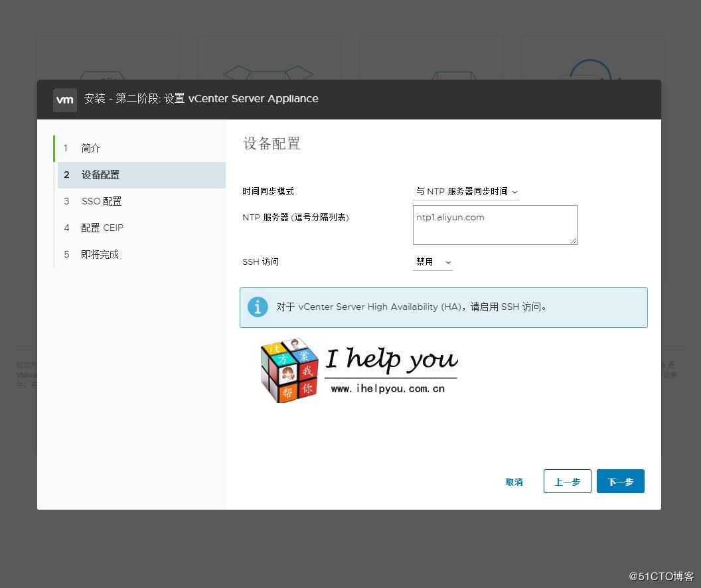Select step 4 配置 CEIP in the sidebar

141,228
